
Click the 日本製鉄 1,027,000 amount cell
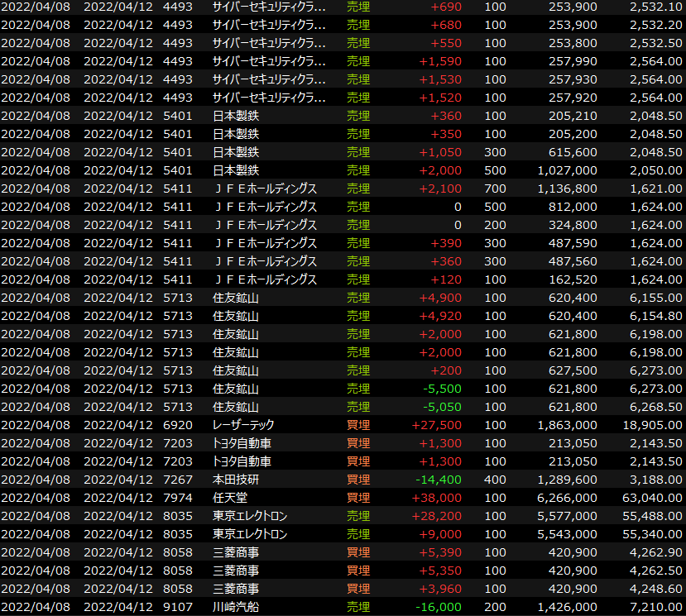pos(567,170)
